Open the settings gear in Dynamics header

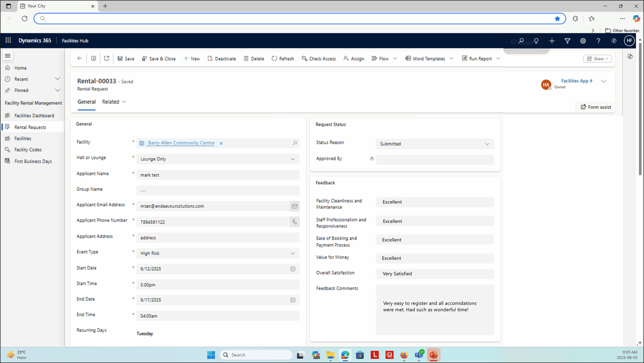pos(583,41)
